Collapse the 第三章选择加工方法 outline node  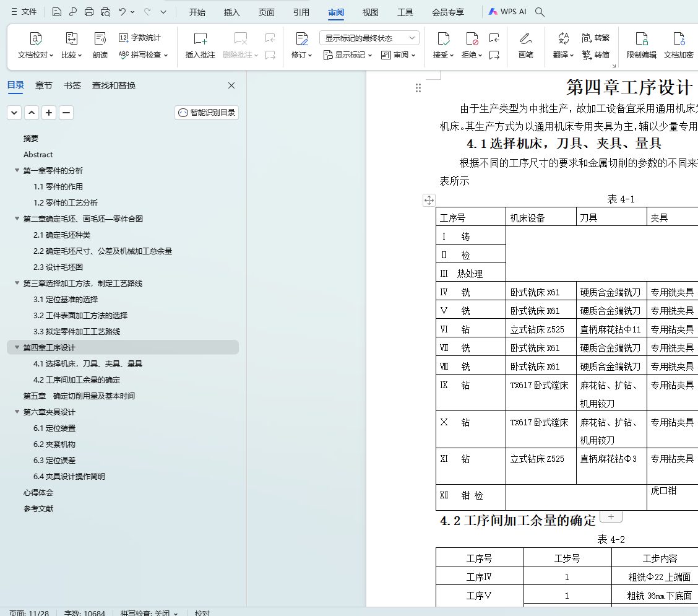17,283
